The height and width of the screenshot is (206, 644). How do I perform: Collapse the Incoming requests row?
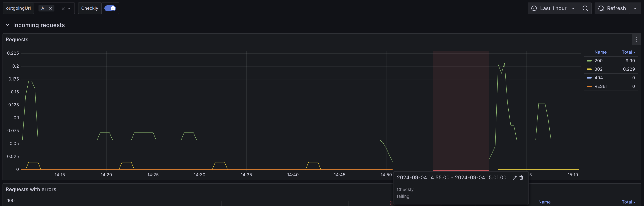point(8,25)
